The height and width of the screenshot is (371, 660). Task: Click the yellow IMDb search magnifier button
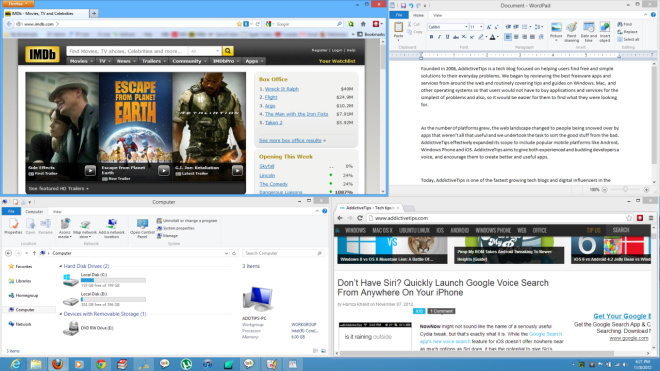(x=228, y=51)
